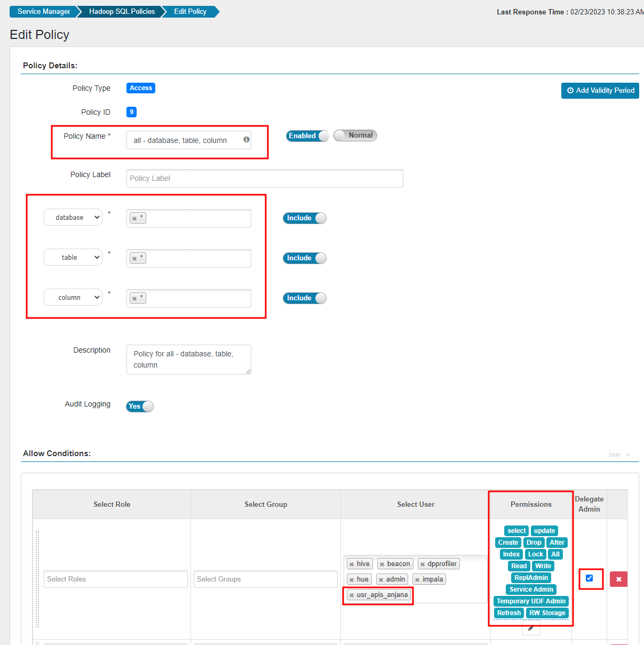Delete the allow condition row with red X

click(x=618, y=579)
